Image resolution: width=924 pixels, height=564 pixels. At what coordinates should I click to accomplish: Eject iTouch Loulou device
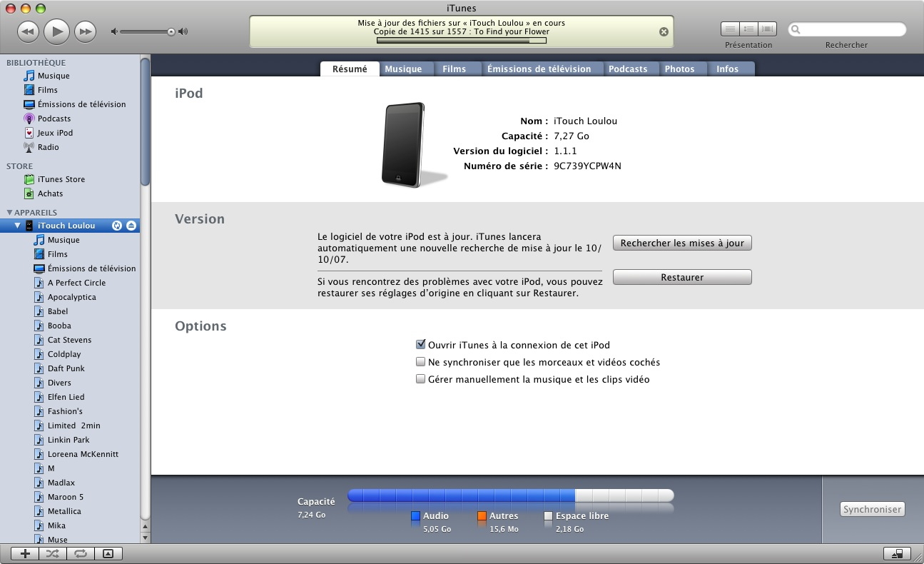[131, 226]
